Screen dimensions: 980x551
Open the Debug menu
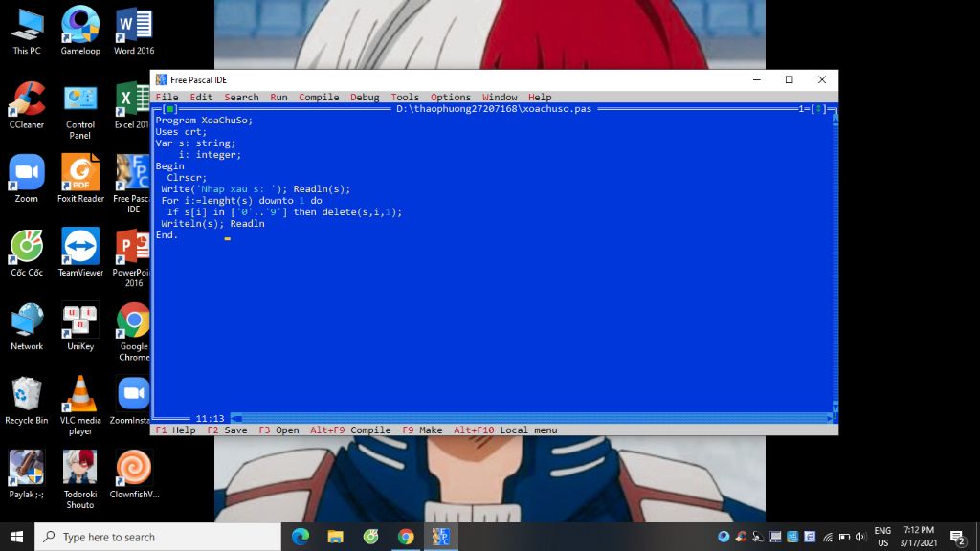(x=365, y=97)
